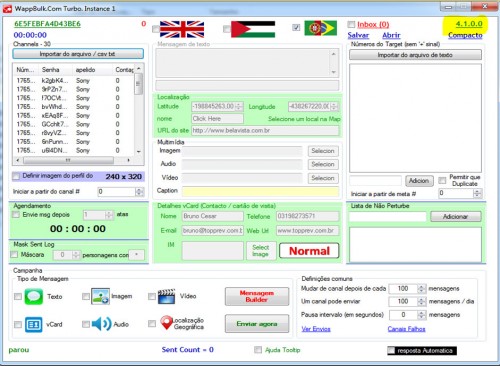Click the Mensagem Builder button

(257, 296)
